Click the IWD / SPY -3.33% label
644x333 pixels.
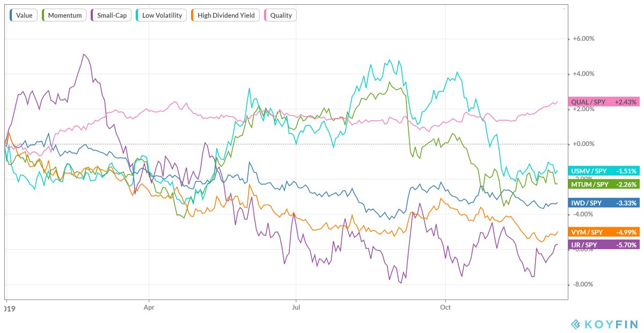click(x=604, y=203)
